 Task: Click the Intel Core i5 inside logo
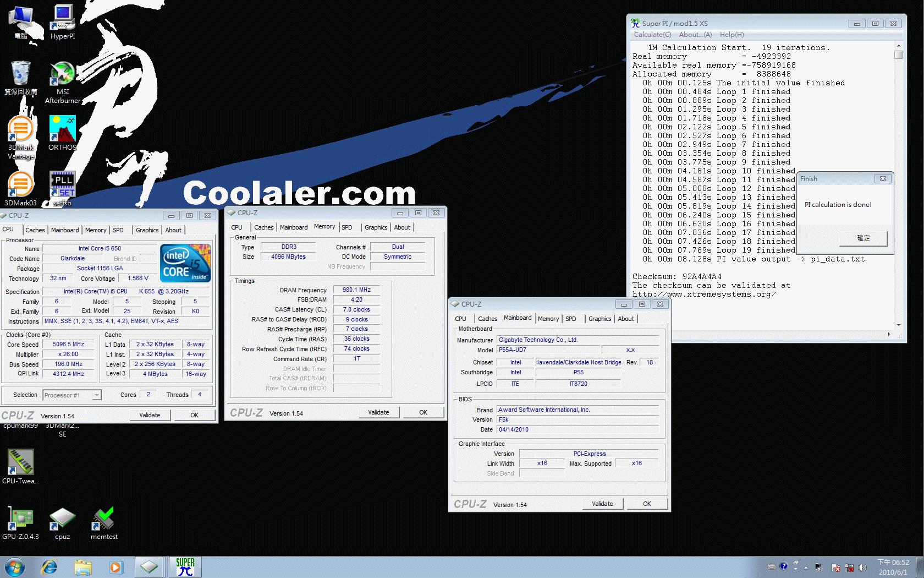186,263
